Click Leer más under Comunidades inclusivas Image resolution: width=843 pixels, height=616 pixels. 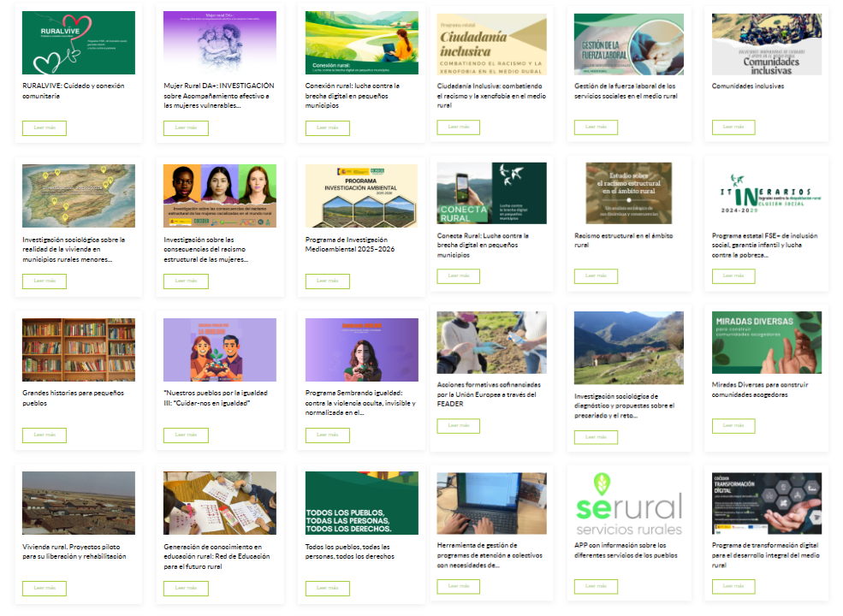click(733, 127)
